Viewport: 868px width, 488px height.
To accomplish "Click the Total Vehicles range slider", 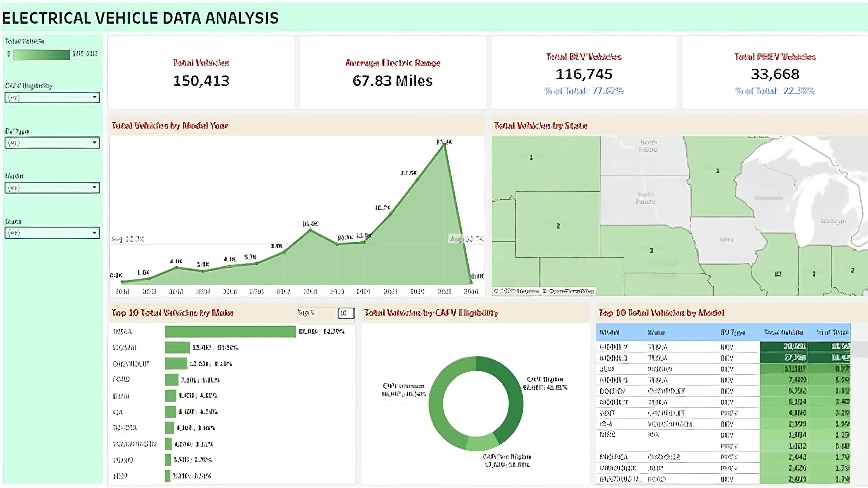I will (x=41, y=55).
